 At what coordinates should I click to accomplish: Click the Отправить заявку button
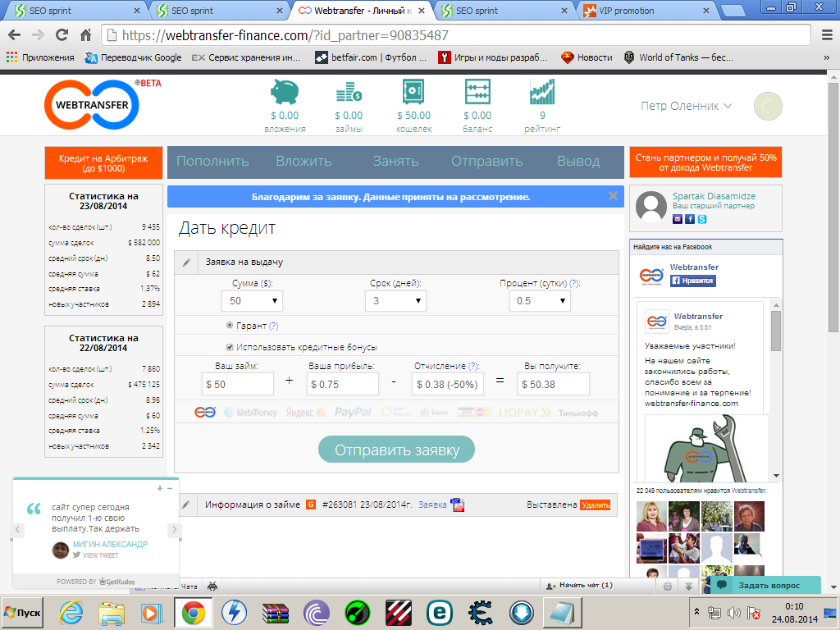[396, 450]
